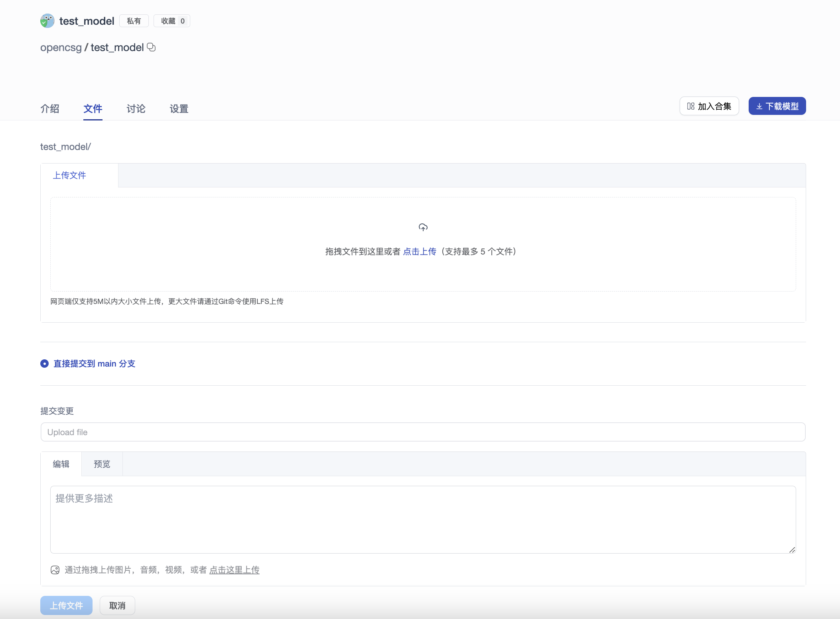Switch to the 编辑 tab

(x=61, y=464)
